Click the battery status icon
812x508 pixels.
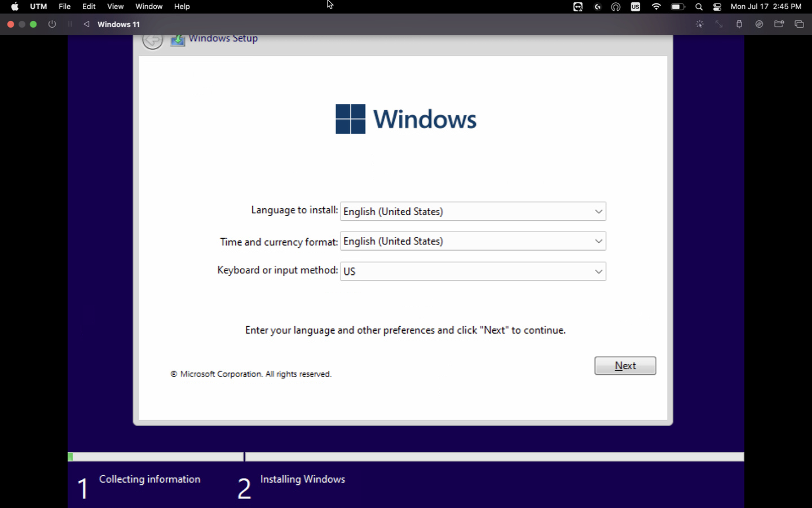(x=678, y=7)
